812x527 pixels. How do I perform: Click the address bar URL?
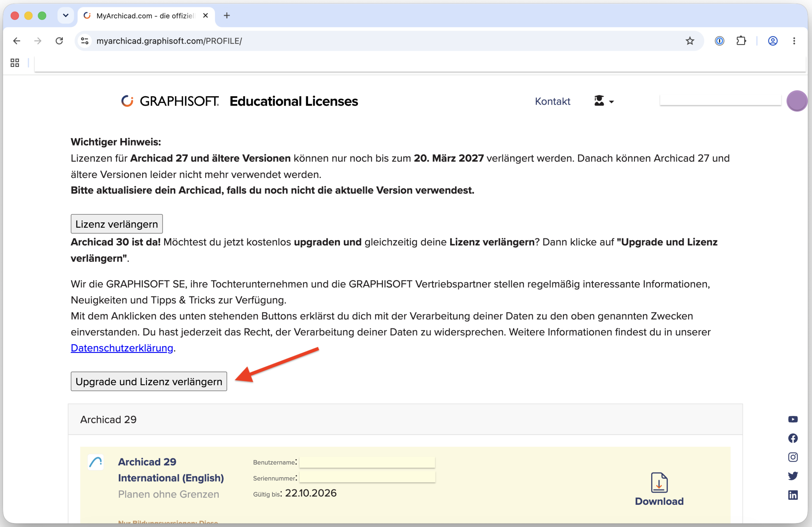tap(169, 41)
